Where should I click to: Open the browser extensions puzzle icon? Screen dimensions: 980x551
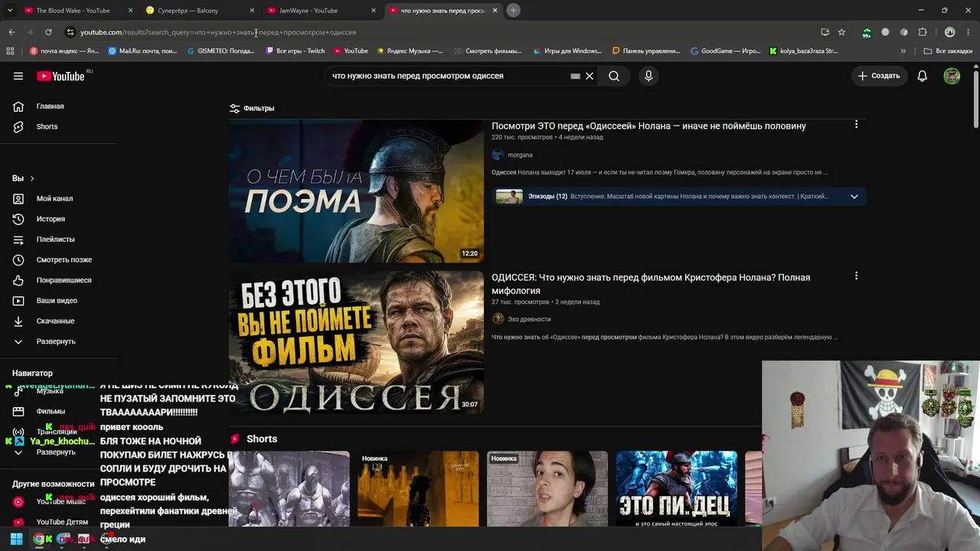[x=923, y=32]
